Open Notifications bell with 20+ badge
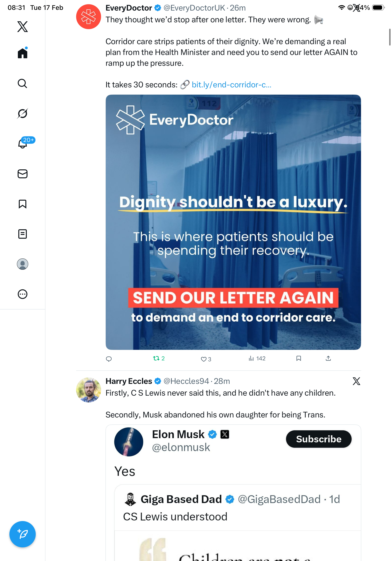The width and height of the screenshot is (392, 561). coord(23,144)
